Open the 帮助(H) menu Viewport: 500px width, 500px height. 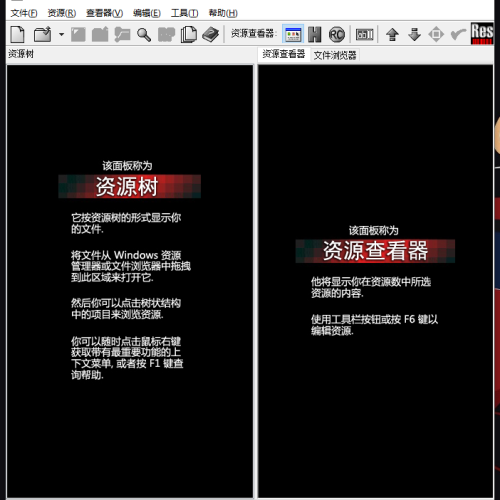click(x=223, y=13)
